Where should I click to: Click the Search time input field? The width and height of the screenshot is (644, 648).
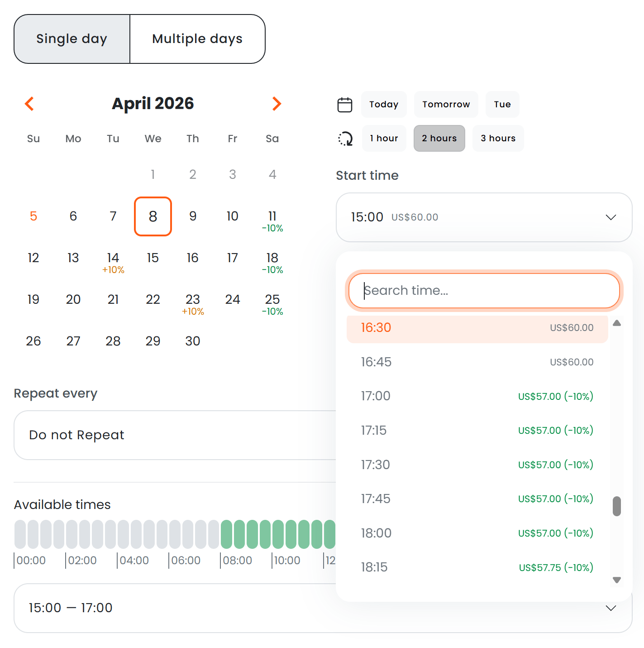pyautogui.click(x=484, y=290)
